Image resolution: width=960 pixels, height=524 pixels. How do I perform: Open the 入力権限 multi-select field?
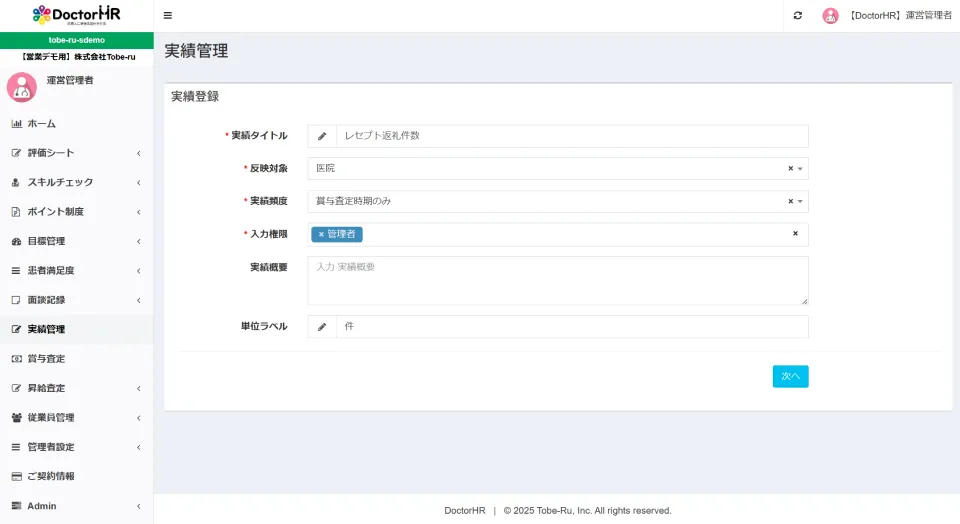(558, 234)
